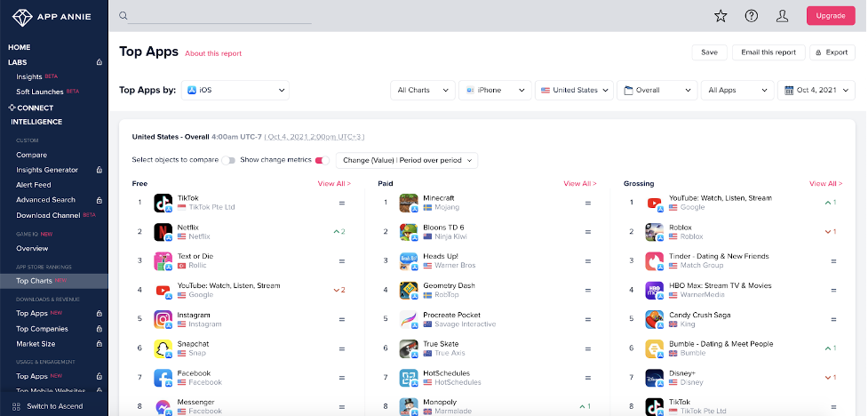
Task: Click the Instagram app icon
Action: tap(163, 320)
